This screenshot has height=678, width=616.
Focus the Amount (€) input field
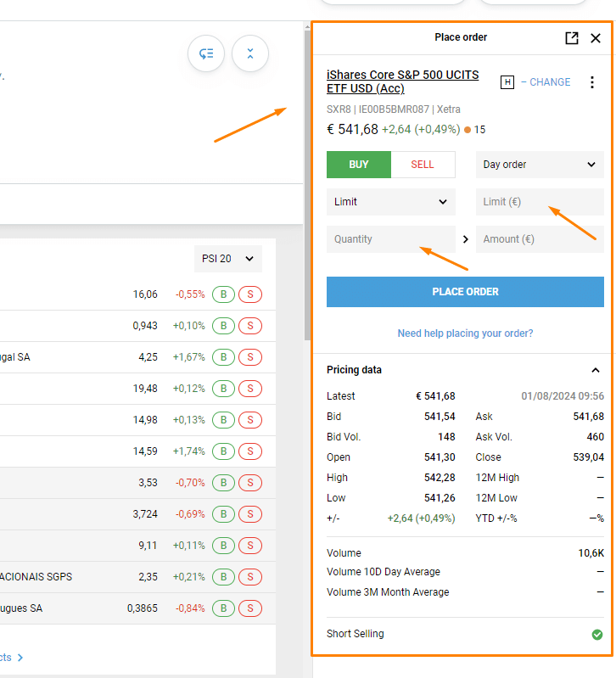(540, 239)
